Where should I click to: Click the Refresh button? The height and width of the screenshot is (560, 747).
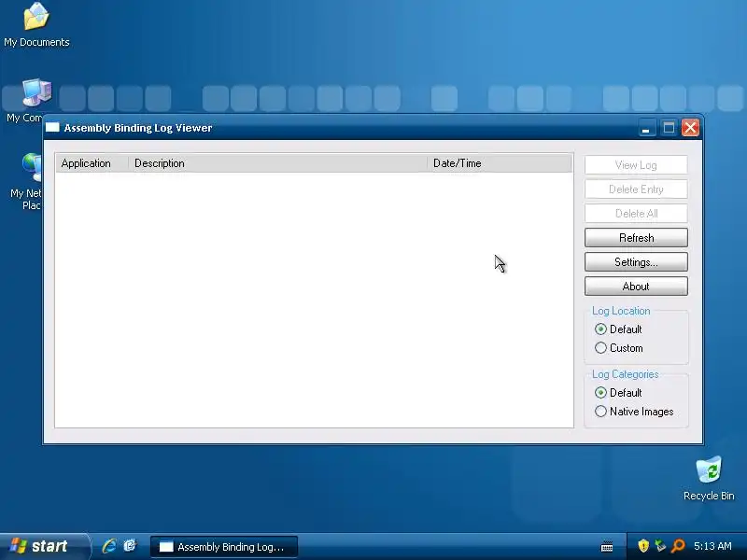click(636, 238)
